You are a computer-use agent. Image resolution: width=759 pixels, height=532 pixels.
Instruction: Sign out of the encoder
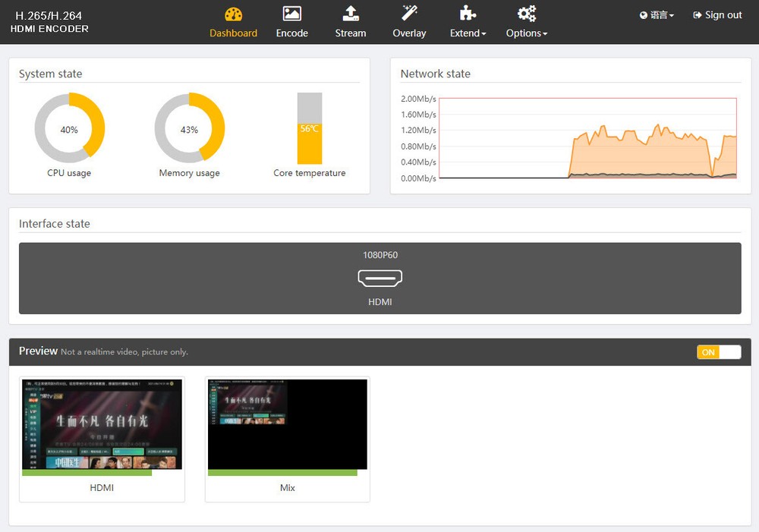coord(717,15)
